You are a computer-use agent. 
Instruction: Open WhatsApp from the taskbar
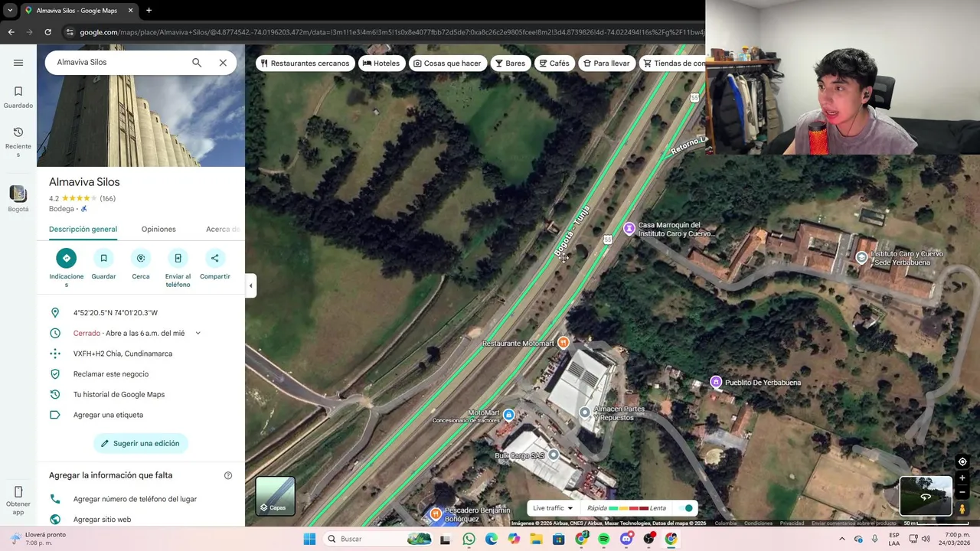click(x=469, y=539)
